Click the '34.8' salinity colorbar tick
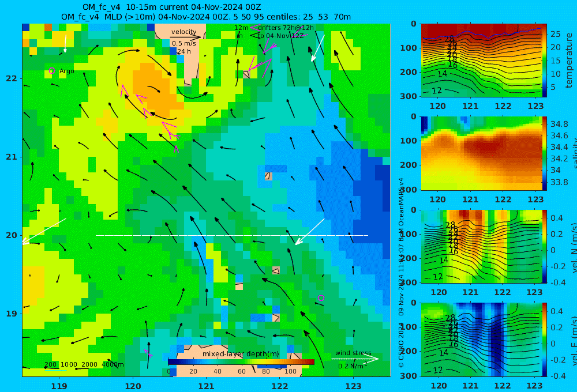Viewport: 577px width, 392px height. click(x=559, y=124)
